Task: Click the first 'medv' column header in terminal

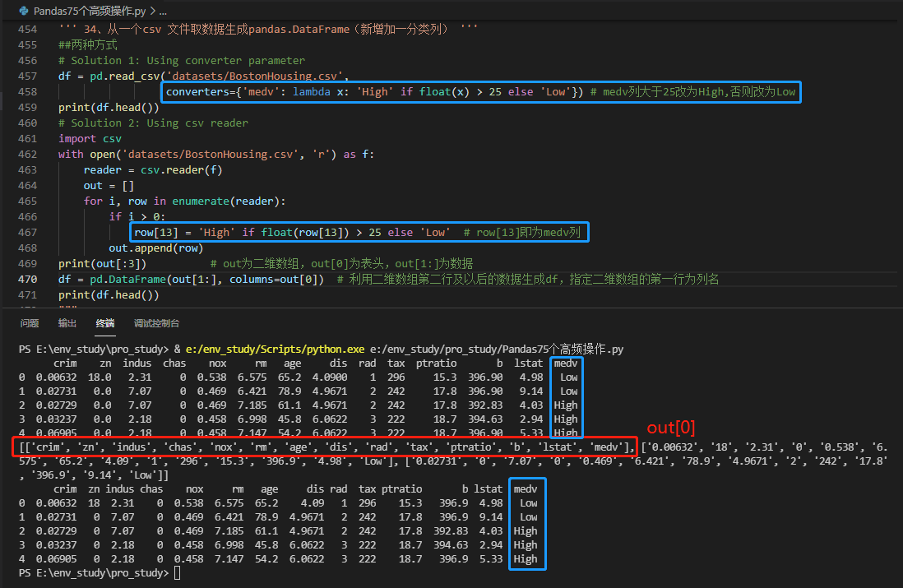Action: coord(566,363)
